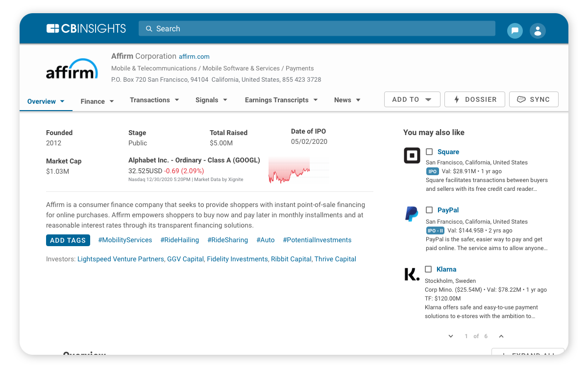Open the #RideHailing tag
This screenshot has height=368, width=588.
pyautogui.click(x=180, y=240)
